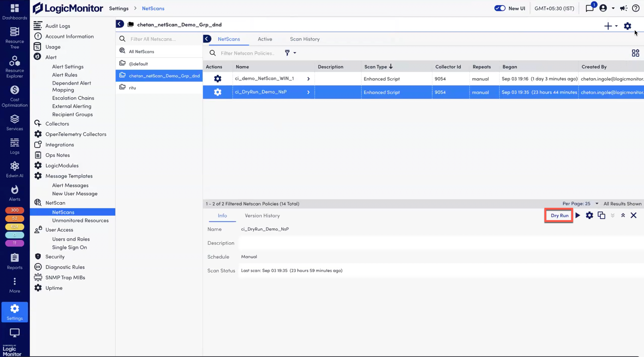644x357 pixels.
Task: Close the NetScan detail panel
Action: (x=633, y=215)
